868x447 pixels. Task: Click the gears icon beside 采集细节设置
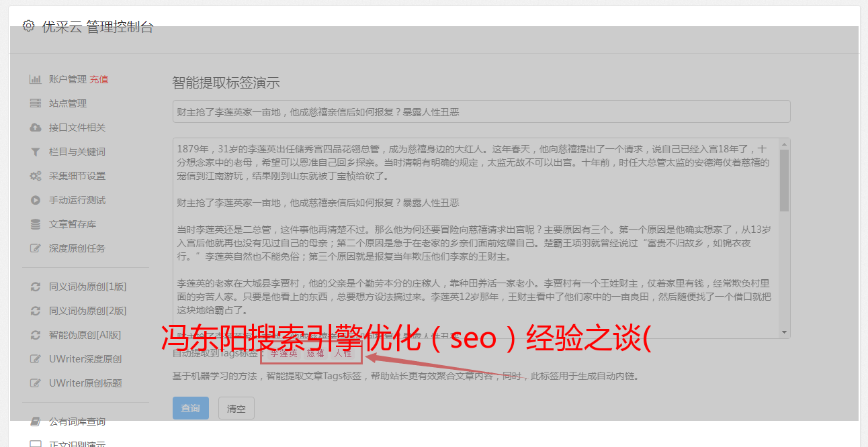36,176
